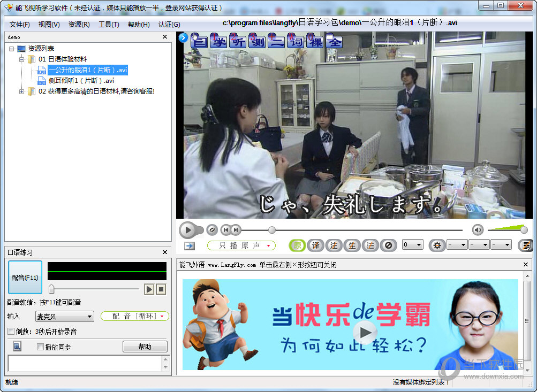537x392 pixels.
Task: Click the text-list icon at far right
Action: point(526,245)
